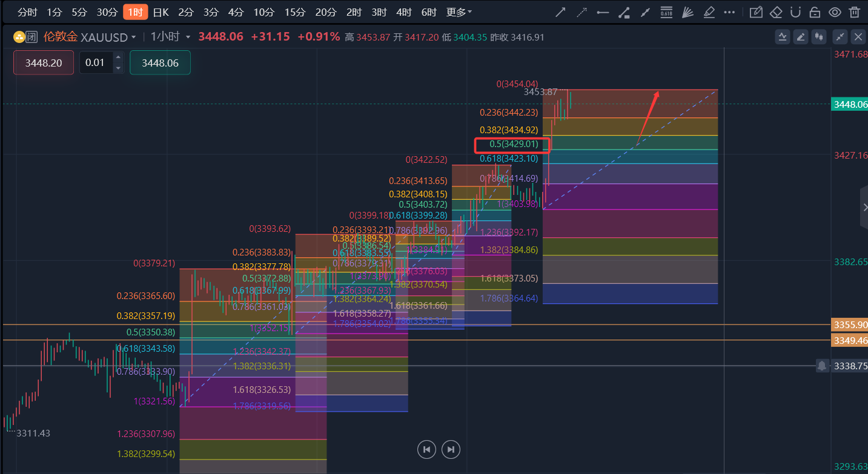Toggle the magnet snap tool
Screen dimensions: 868x474
pos(796,12)
